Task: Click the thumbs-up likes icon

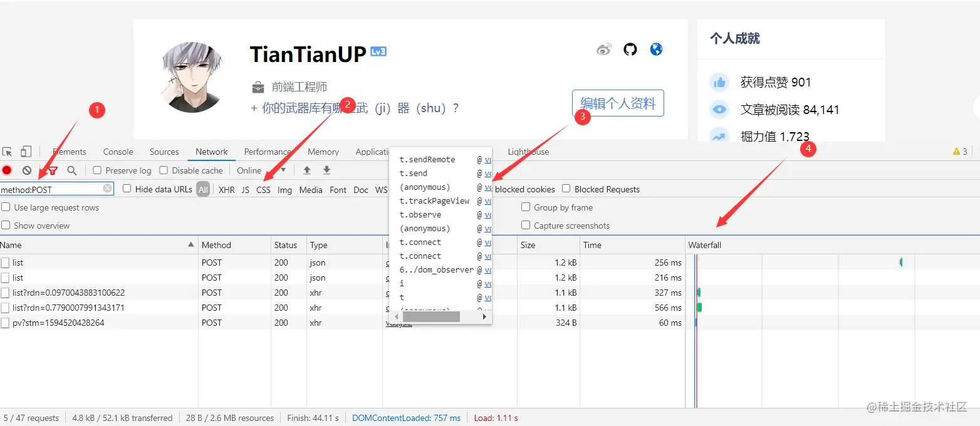Action: point(719,82)
